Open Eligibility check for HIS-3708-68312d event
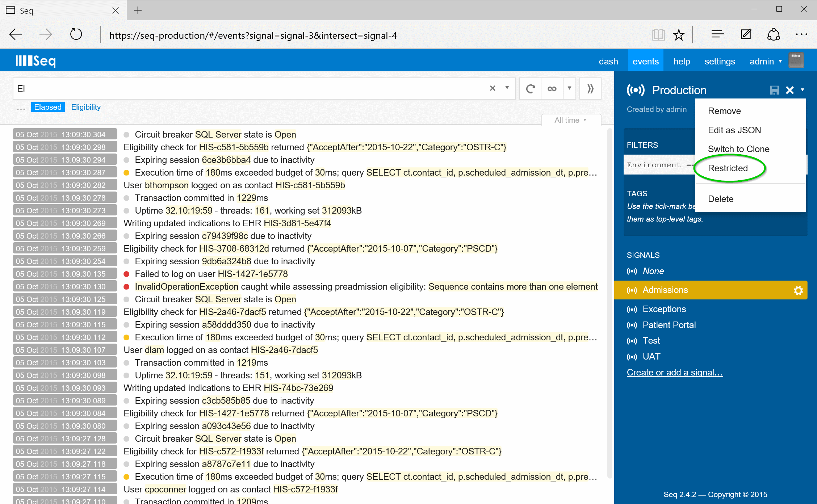Viewport: 817px width, 504px height. click(x=310, y=249)
